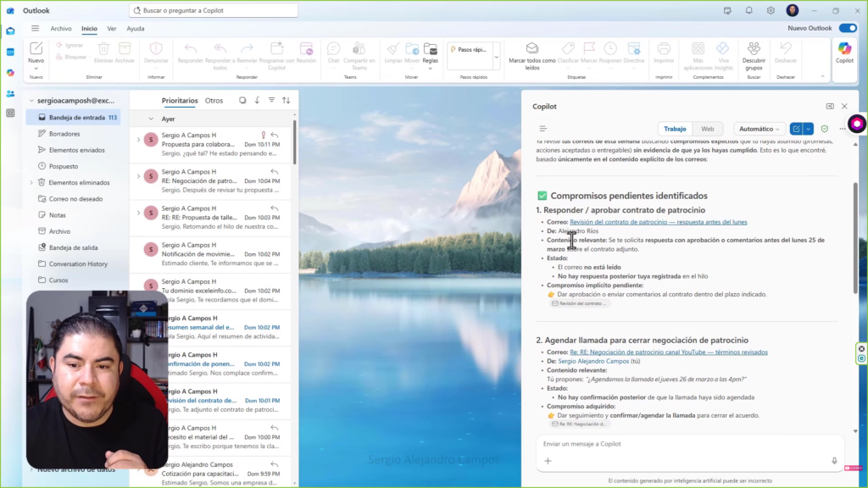The width and height of the screenshot is (868, 488).
Task: Open Copilot app in left app bar
Action: pos(10,73)
